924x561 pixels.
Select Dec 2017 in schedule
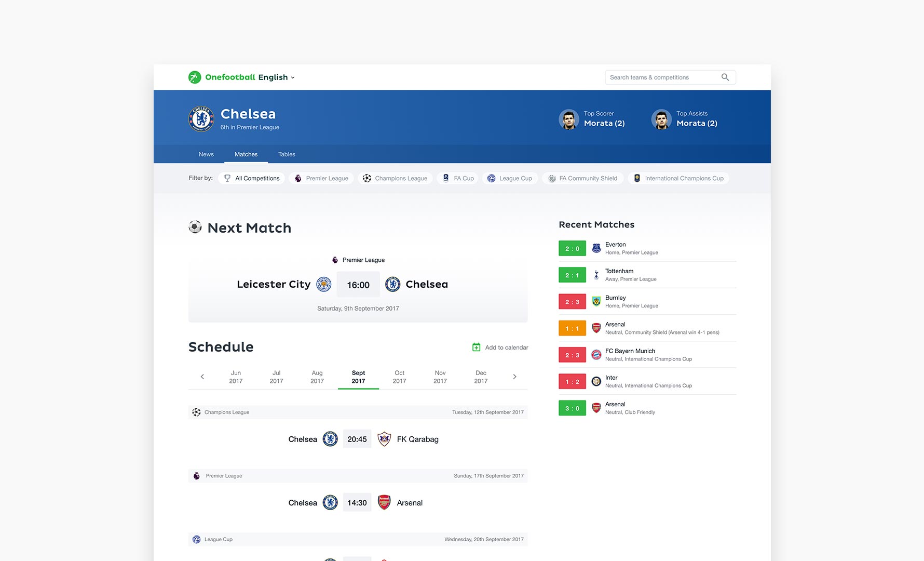[481, 377]
